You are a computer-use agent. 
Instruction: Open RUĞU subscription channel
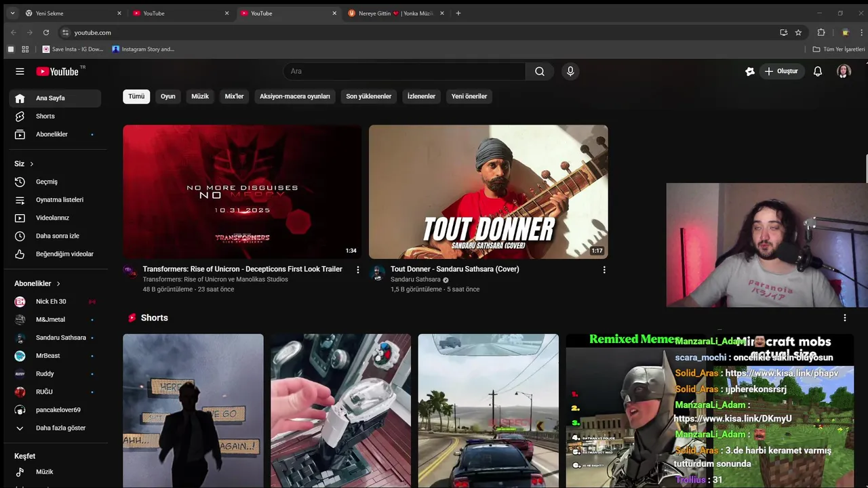[56, 392]
